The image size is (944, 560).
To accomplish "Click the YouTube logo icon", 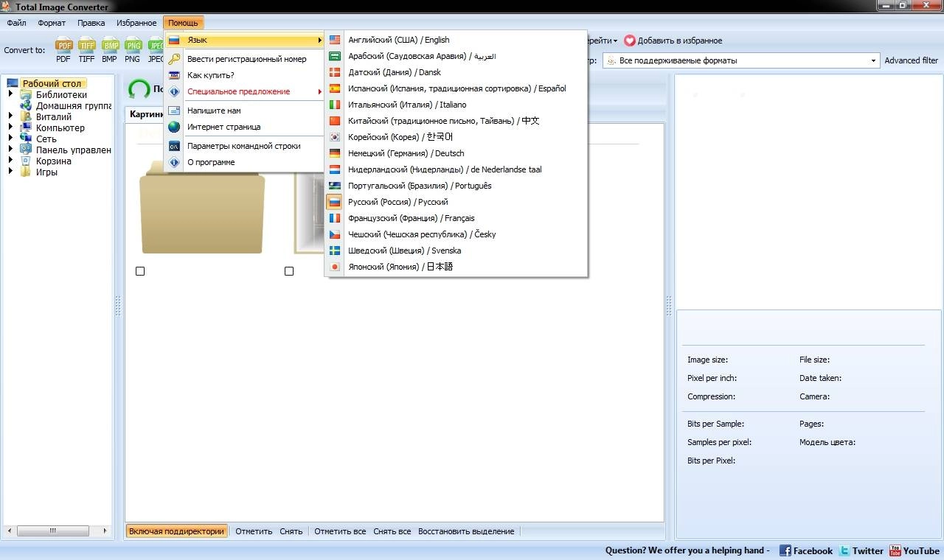I will tap(895, 550).
